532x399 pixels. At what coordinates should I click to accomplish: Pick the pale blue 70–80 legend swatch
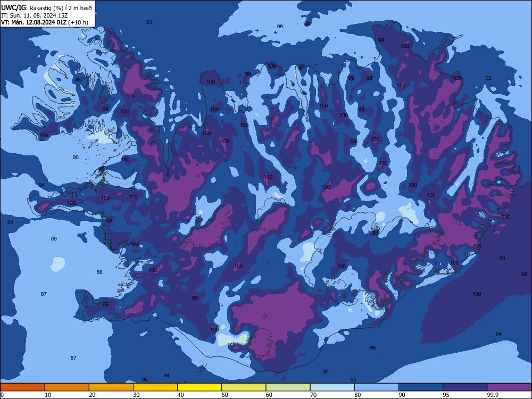pyautogui.click(x=332, y=387)
